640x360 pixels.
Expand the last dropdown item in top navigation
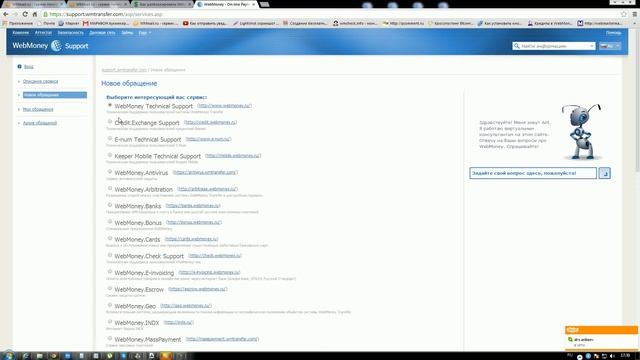coord(144,33)
